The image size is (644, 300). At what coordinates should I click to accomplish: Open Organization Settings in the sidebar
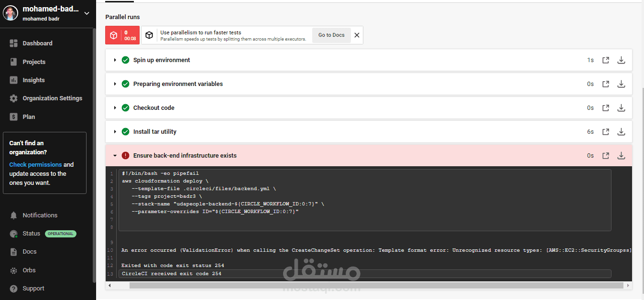52,98
